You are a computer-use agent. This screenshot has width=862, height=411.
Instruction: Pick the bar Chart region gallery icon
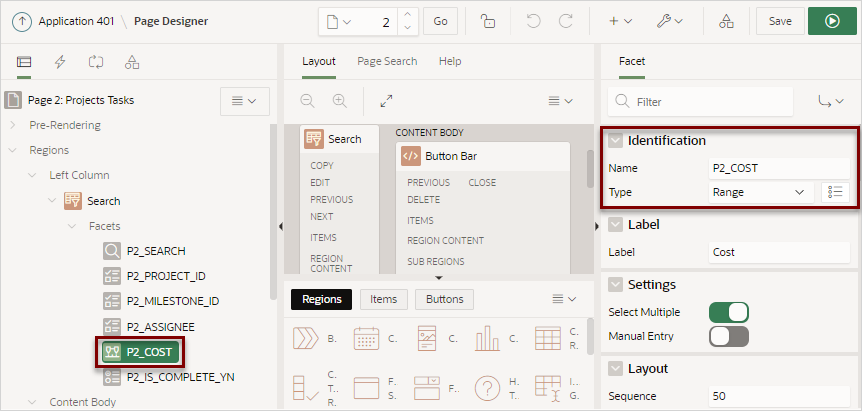click(487, 338)
